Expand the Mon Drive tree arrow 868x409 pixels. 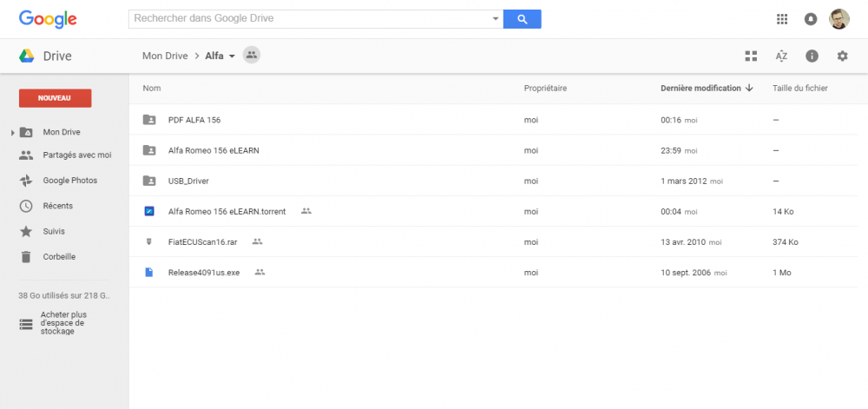coord(12,133)
